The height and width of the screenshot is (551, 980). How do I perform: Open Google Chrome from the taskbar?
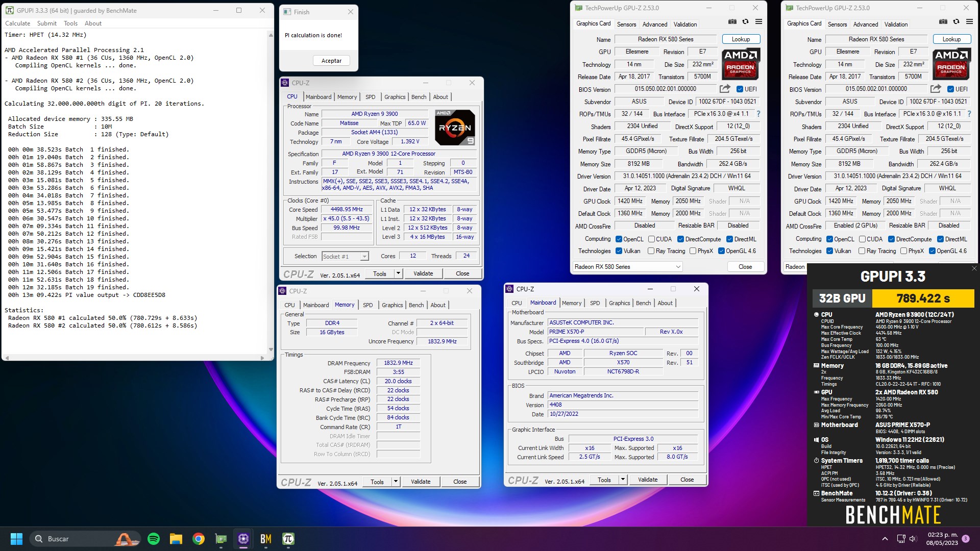[x=199, y=539]
